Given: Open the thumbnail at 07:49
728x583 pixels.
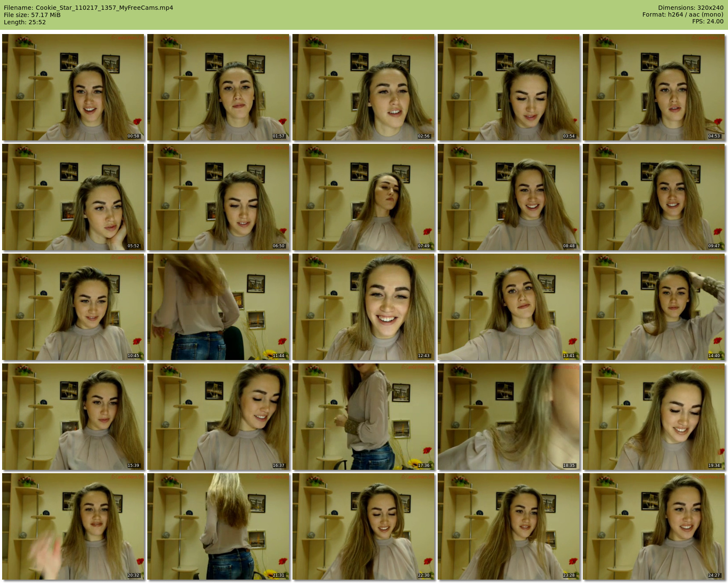Looking at the screenshot, I should (364, 197).
